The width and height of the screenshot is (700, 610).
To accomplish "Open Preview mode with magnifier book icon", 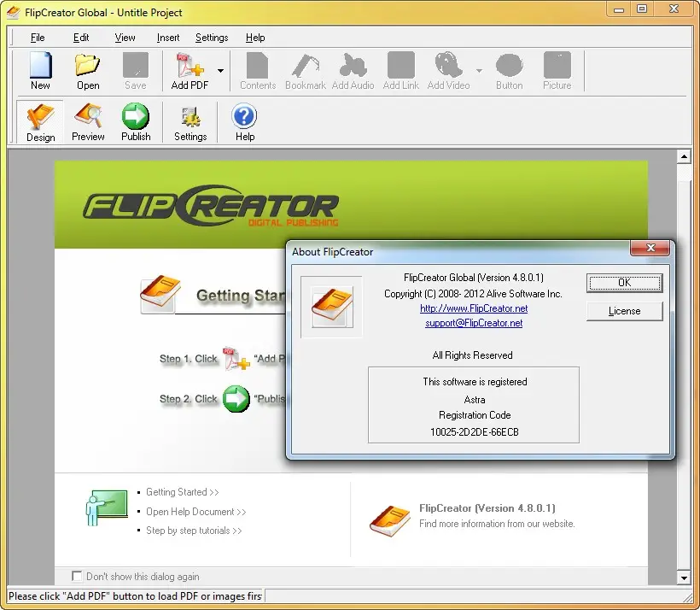I will (88, 122).
